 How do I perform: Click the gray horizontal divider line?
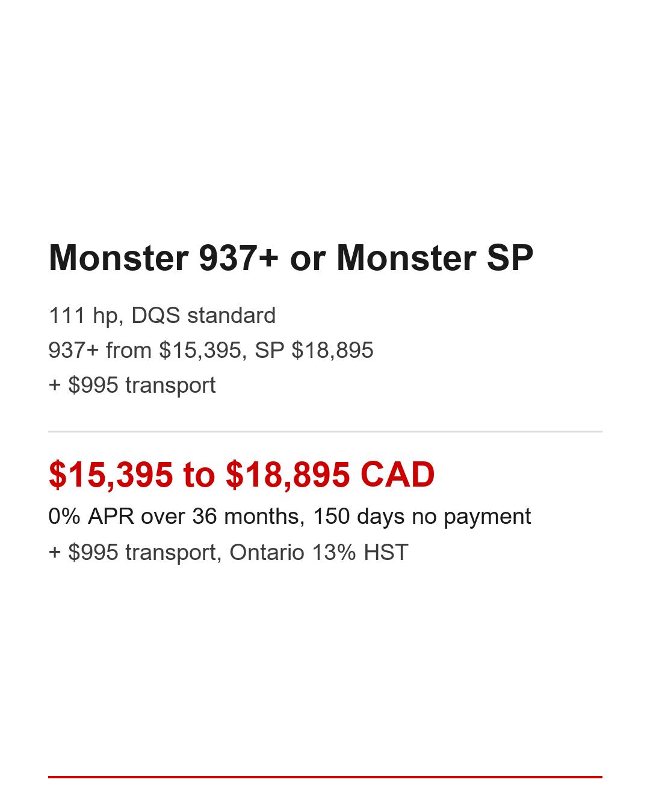coord(325,431)
